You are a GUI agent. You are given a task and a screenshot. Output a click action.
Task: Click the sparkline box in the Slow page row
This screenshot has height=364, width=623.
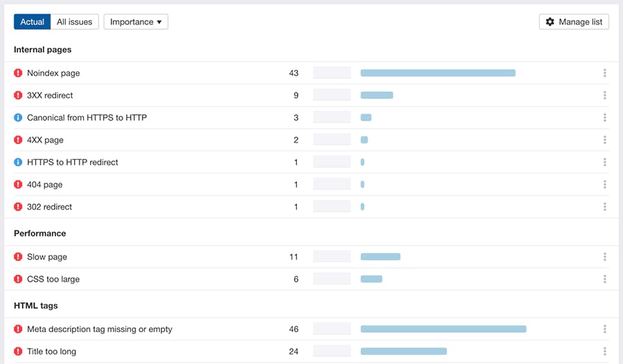[x=332, y=257]
